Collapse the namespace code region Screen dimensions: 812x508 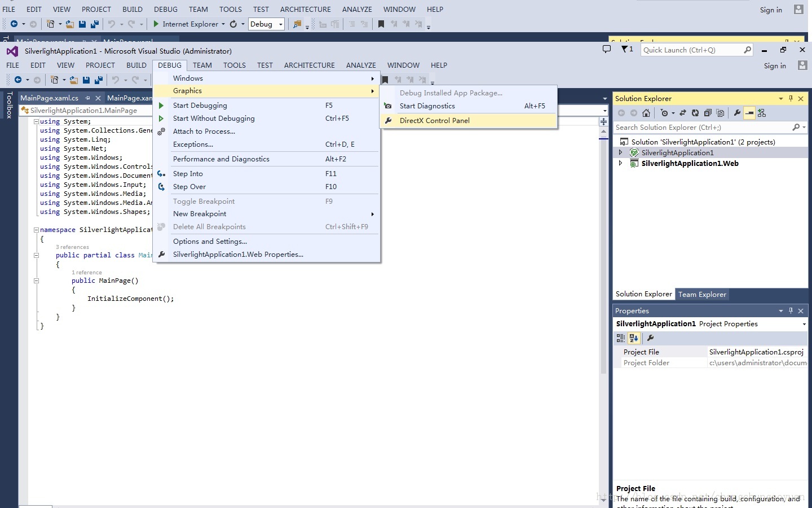(x=36, y=230)
